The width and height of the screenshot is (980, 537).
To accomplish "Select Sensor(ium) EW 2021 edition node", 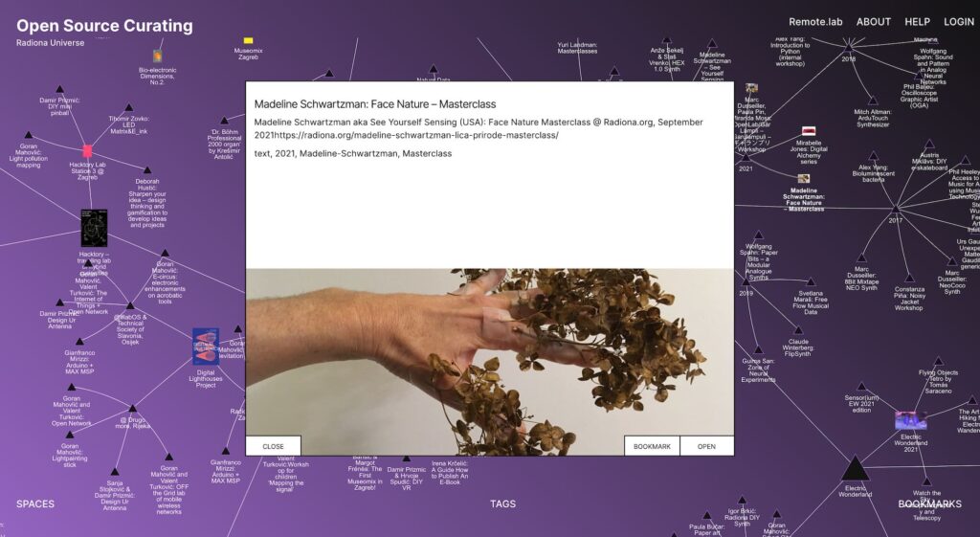I will click(862, 387).
